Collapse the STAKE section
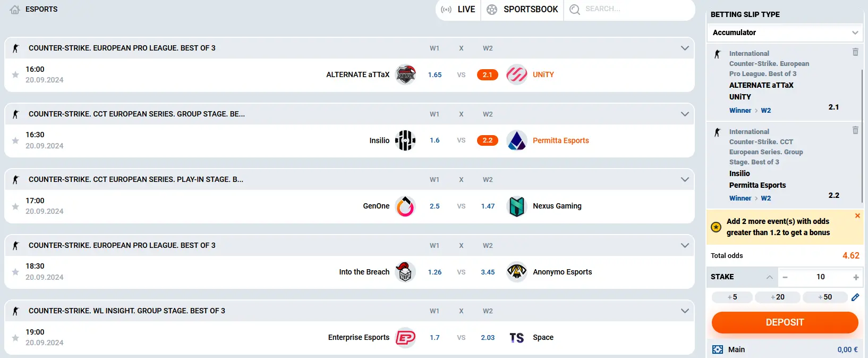Image resolution: width=868 pixels, height=358 pixels. (769, 277)
